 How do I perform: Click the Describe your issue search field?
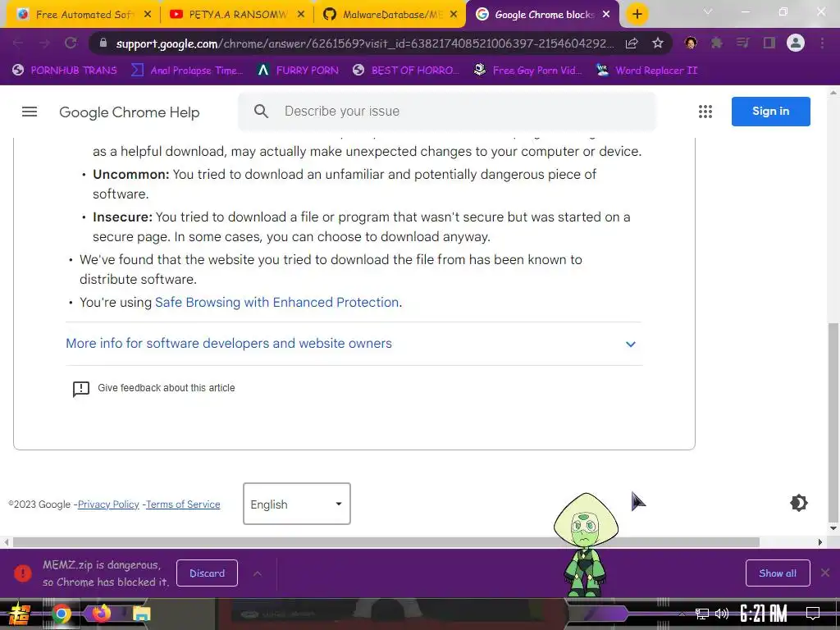click(447, 112)
